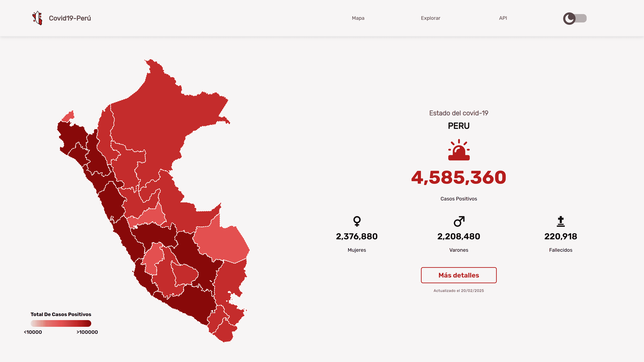The image size is (644, 362).
Task: Click the male symbol icon above Varones
Action: [x=459, y=221]
